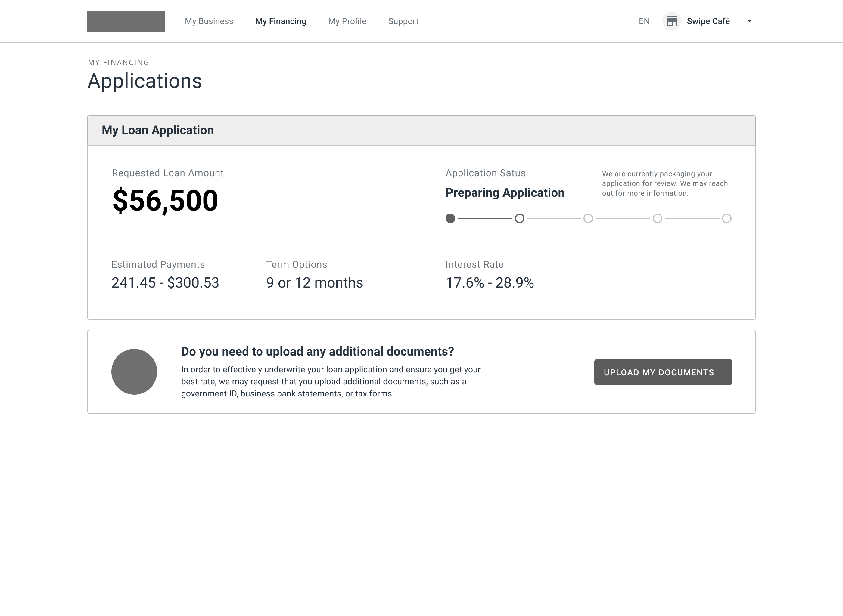
Task: Click the gray logo placeholder in header
Action: [126, 21]
